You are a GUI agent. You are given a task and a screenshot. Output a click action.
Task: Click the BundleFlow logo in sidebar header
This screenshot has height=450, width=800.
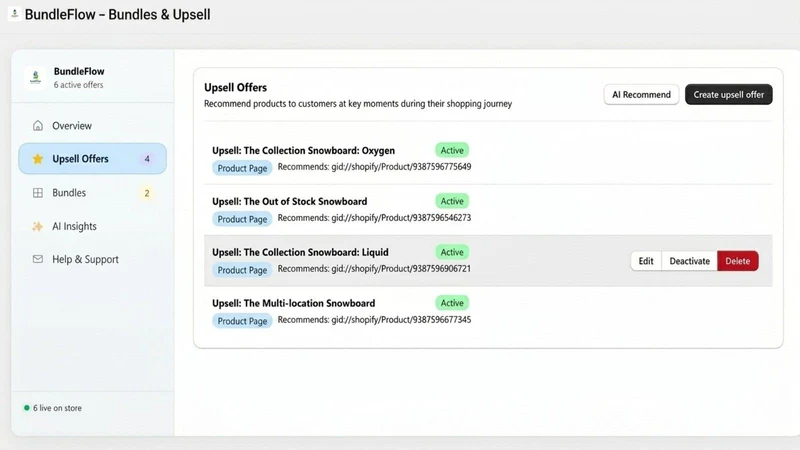(35, 78)
